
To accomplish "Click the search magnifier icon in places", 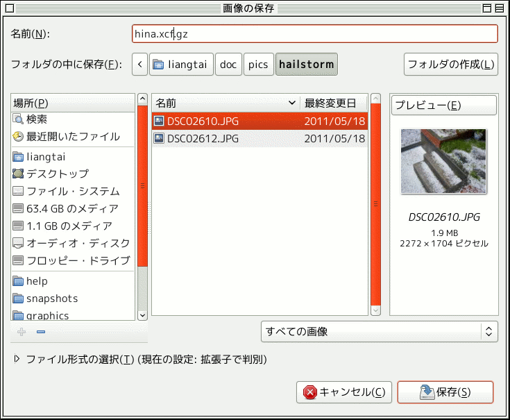I will tap(18, 119).
